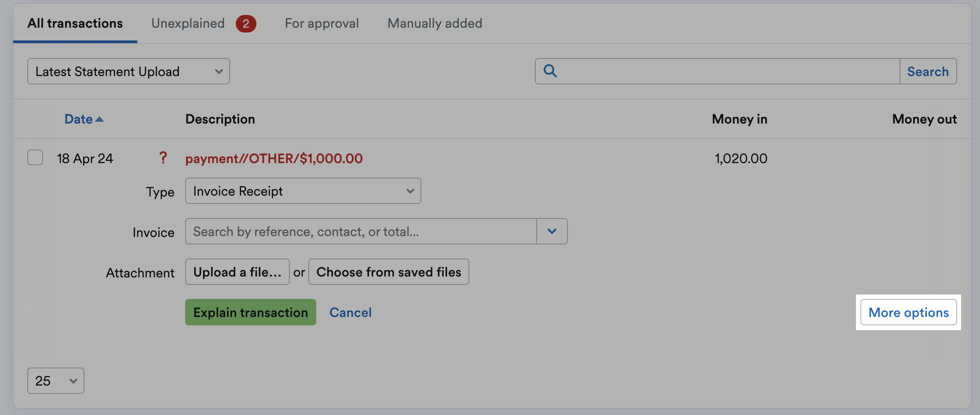Select the Date column header to toggle sorting
This screenshot has height=415, width=980.
(x=79, y=119)
